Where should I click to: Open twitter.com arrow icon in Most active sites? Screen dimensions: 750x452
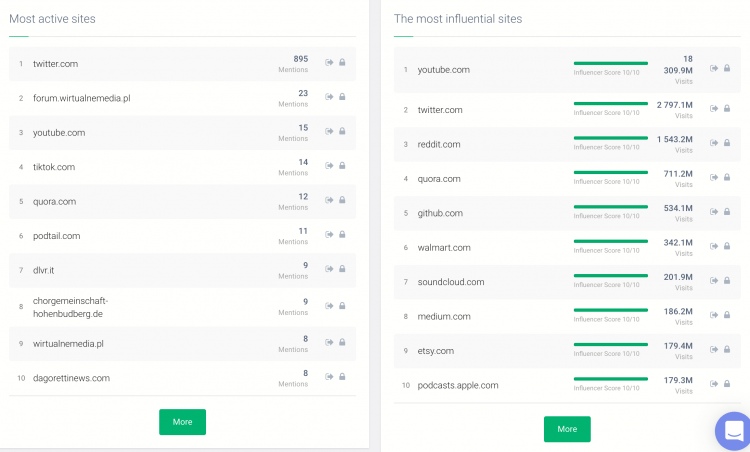click(329, 63)
